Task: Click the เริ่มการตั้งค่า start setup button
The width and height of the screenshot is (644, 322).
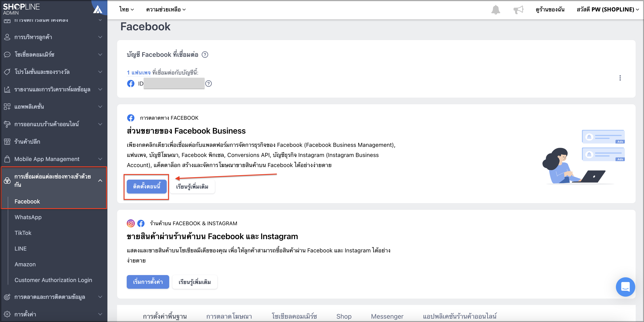Action: click(148, 282)
